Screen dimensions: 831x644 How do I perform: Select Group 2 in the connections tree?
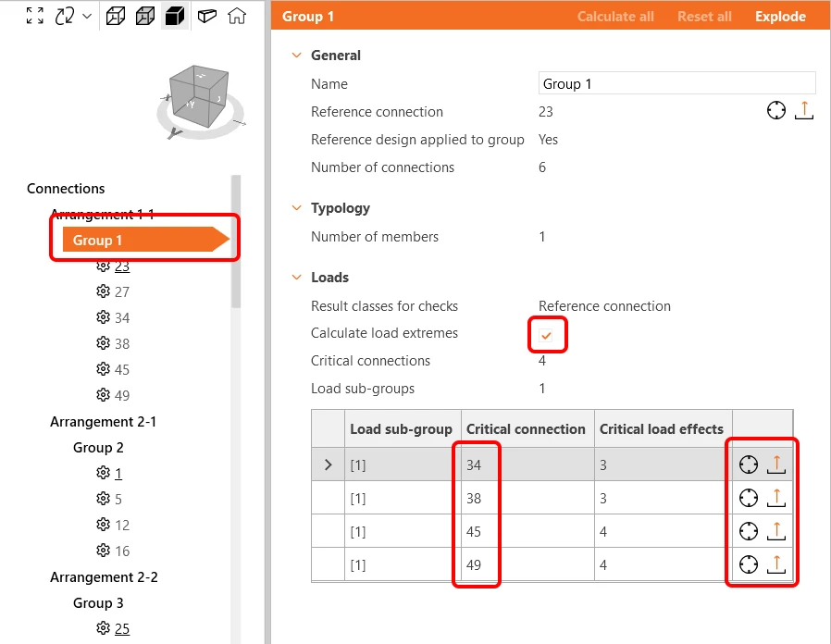98,447
